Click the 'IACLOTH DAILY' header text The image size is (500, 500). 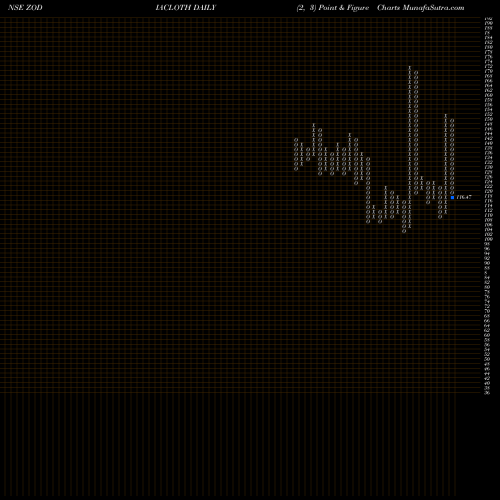[x=186, y=8]
